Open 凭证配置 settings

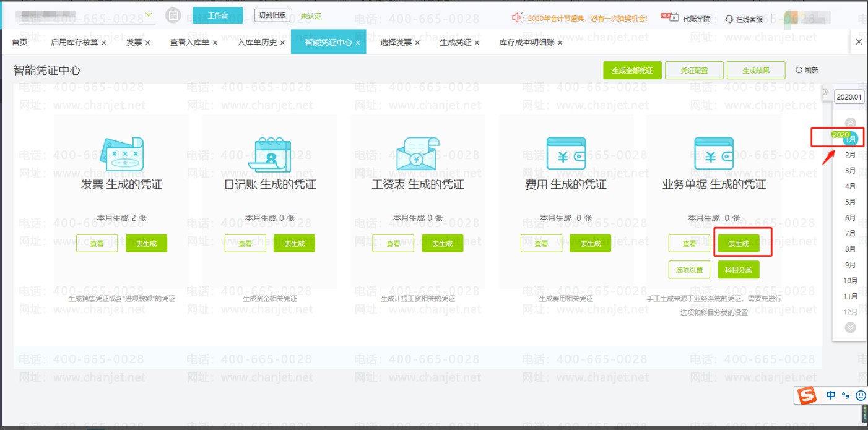pos(694,71)
